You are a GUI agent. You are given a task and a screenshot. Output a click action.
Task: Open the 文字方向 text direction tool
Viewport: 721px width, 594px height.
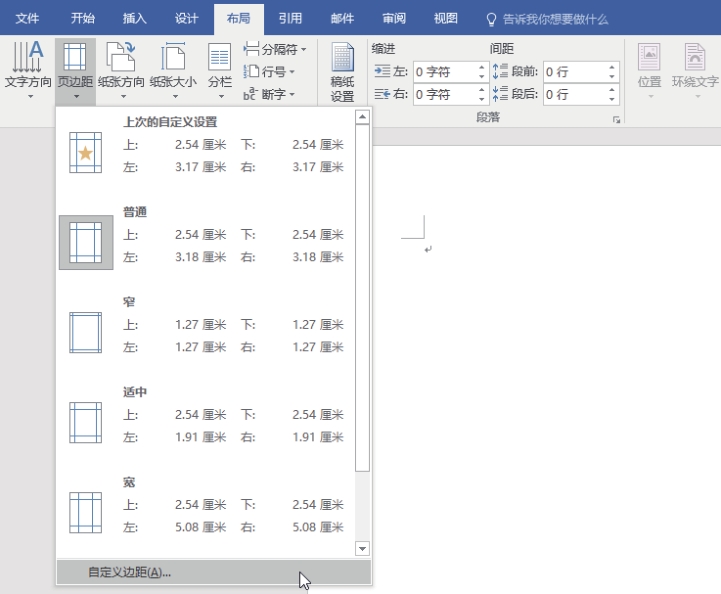click(x=28, y=70)
